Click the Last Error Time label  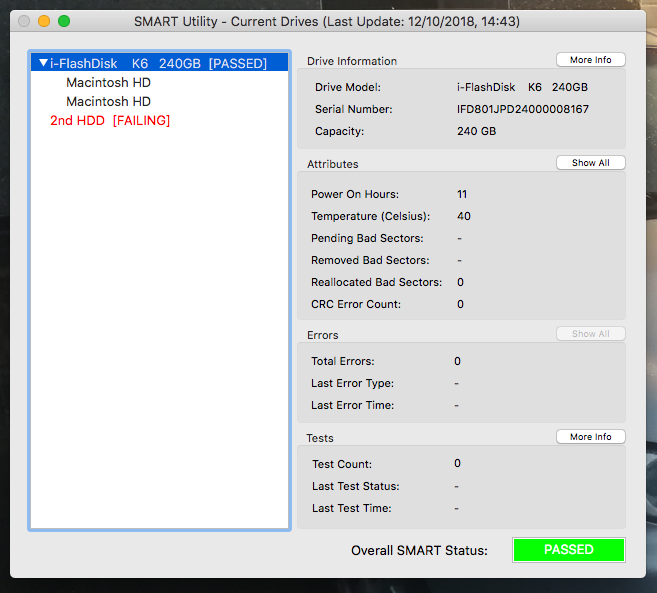(x=352, y=405)
